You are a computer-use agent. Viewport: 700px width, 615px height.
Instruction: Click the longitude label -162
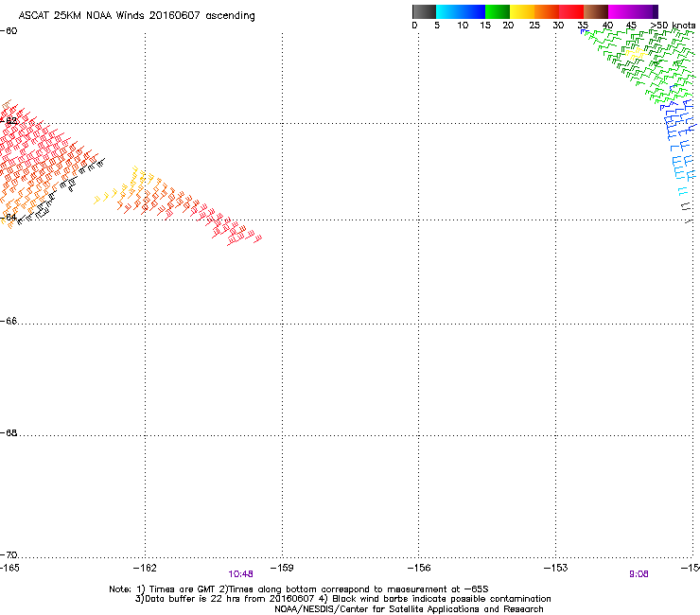tap(145, 568)
